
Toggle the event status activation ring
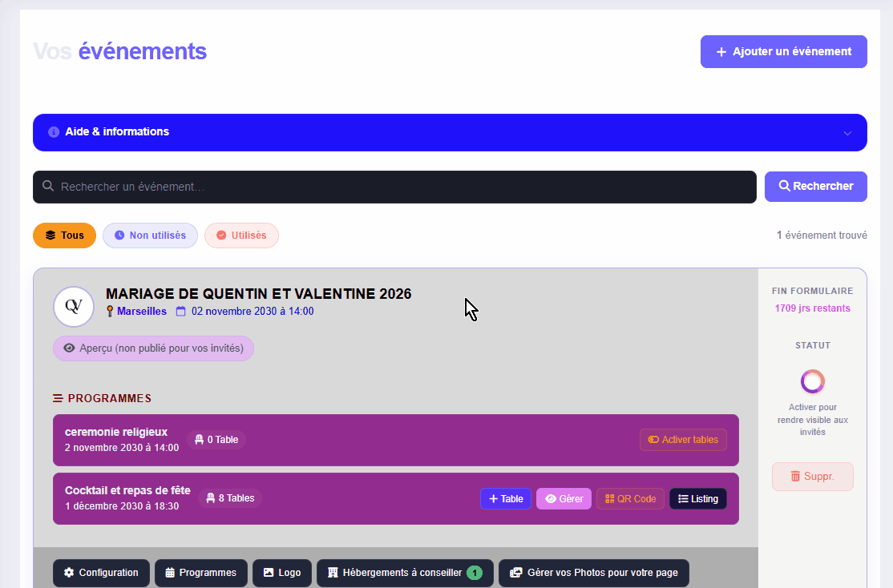[812, 381]
